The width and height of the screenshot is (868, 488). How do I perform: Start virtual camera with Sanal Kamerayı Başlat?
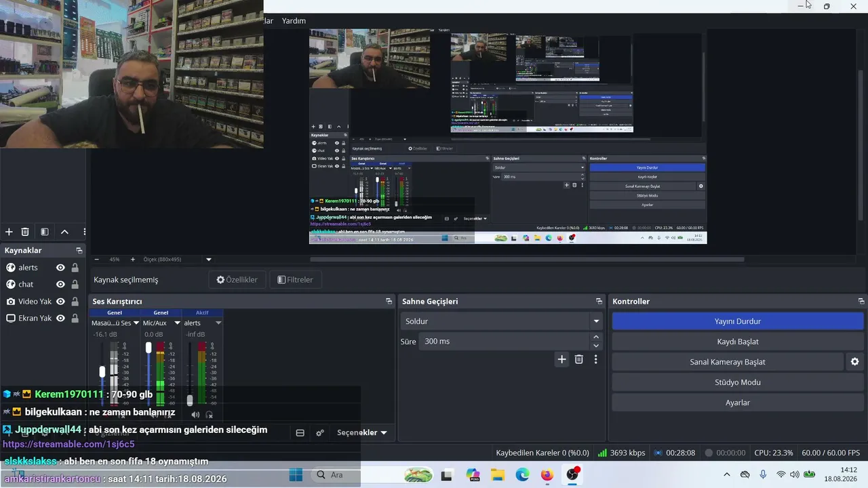click(x=728, y=362)
